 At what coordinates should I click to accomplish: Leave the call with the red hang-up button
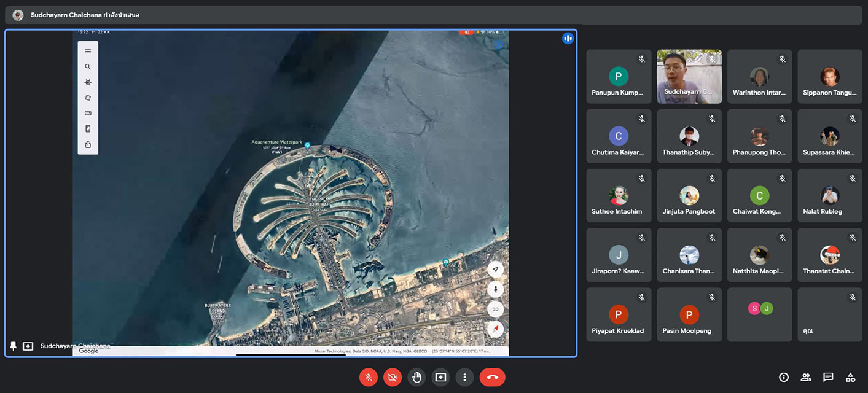point(492,377)
